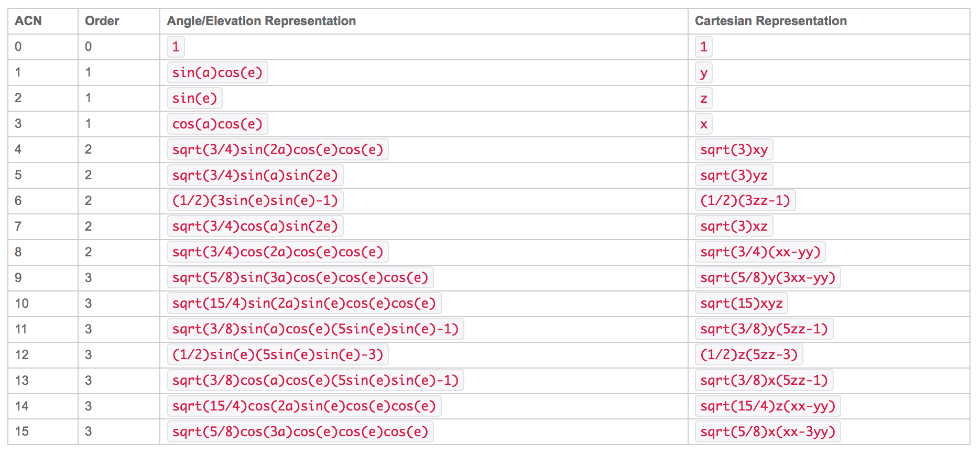Click the sqrt(5/8)cos(3a)cos(e)cos(e)cos(e) formula
Screen dimensions: 980x454
[300, 431]
